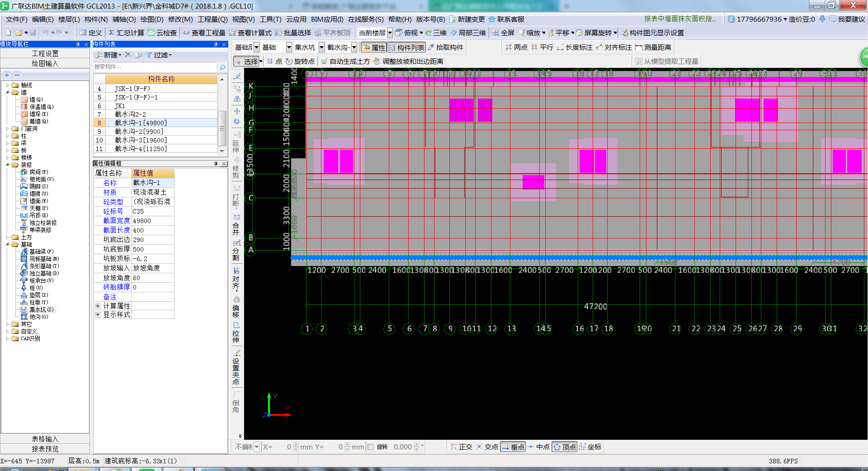868x471 pixels.
Task: Toggle the 属性 properties panel button
Action: pos(373,48)
